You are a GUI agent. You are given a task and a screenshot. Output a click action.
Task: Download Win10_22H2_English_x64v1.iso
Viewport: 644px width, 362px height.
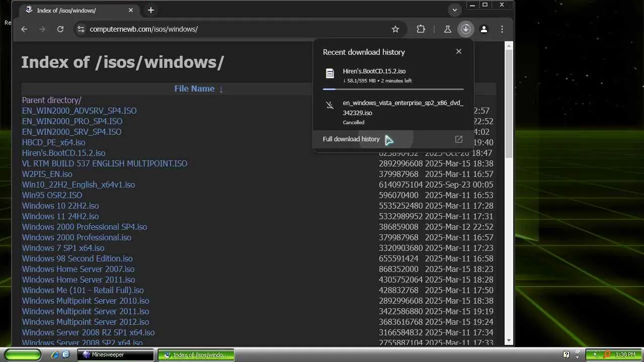[78, 185]
